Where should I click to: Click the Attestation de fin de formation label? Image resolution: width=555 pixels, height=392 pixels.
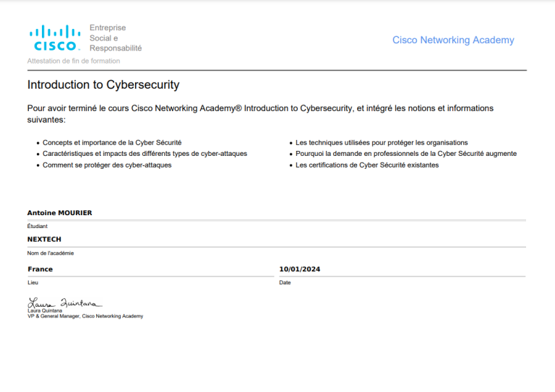(74, 61)
